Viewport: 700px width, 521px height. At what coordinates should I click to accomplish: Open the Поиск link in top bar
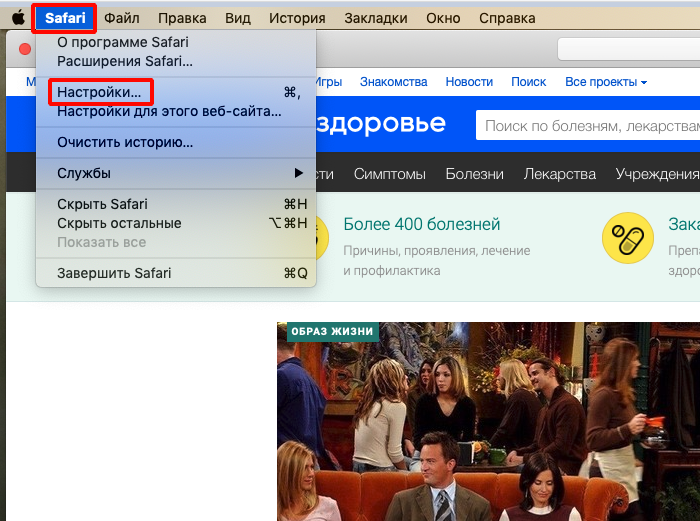point(529,82)
